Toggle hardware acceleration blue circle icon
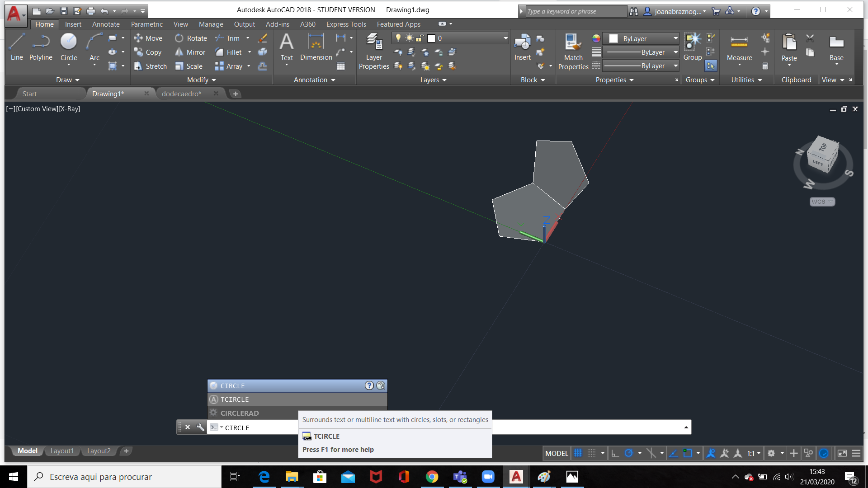 (x=824, y=453)
